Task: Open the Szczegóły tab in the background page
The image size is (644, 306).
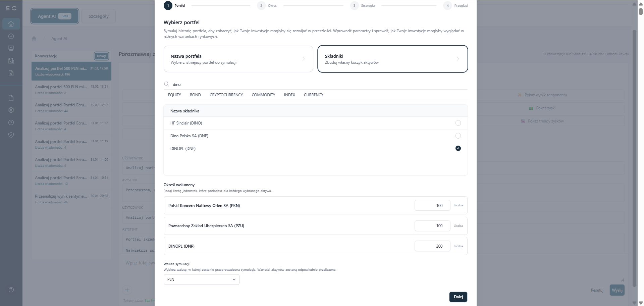Action: (x=99, y=16)
